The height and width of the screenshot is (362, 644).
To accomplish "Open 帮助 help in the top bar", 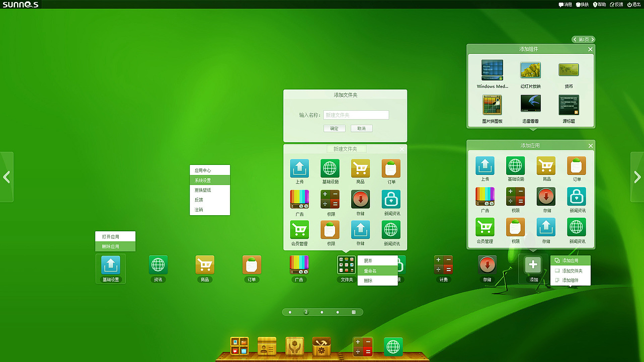I will (x=599, y=5).
